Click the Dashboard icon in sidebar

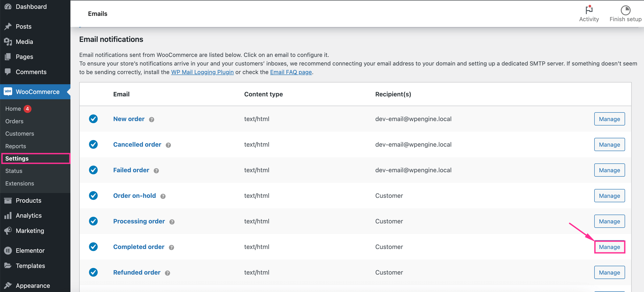pyautogui.click(x=9, y=7)
